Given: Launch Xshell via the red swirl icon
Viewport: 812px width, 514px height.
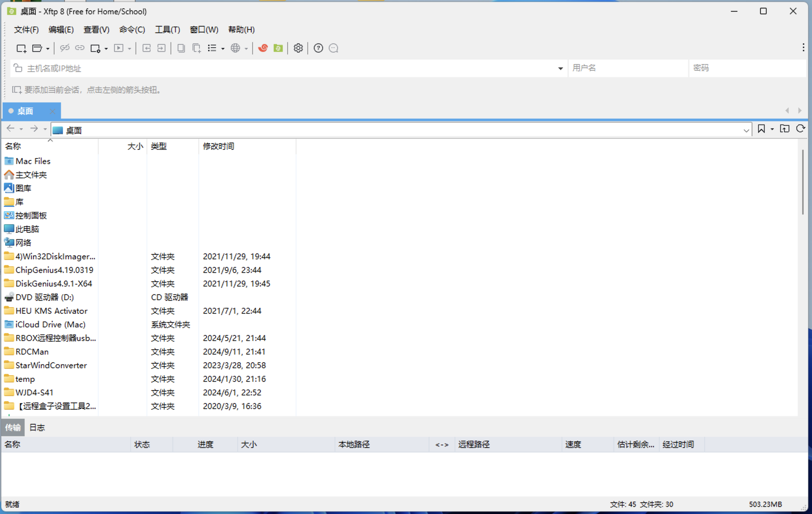Looking at the screenshot, I should point(263,48).
